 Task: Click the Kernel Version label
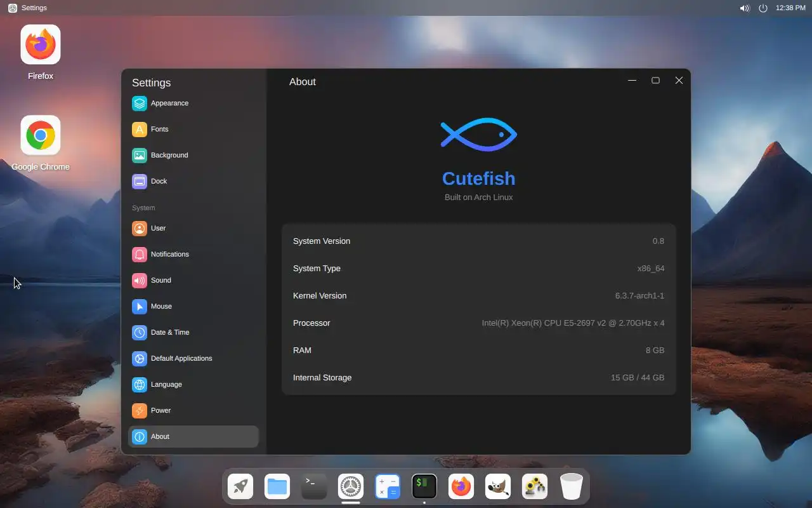tap(320, 296)
